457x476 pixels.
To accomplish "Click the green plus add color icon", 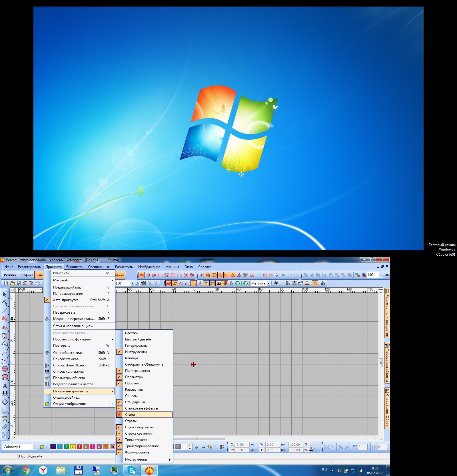I will pyautogui.click(x=197, y=447).
